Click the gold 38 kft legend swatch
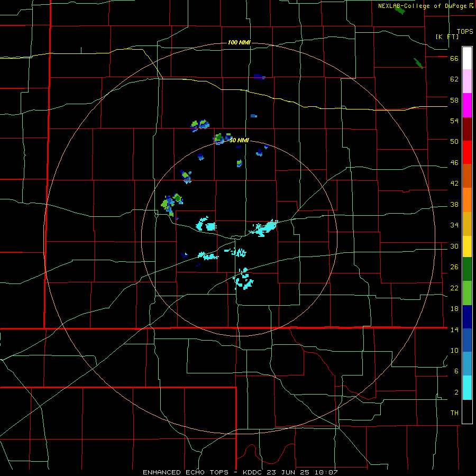 coord(467,224)
